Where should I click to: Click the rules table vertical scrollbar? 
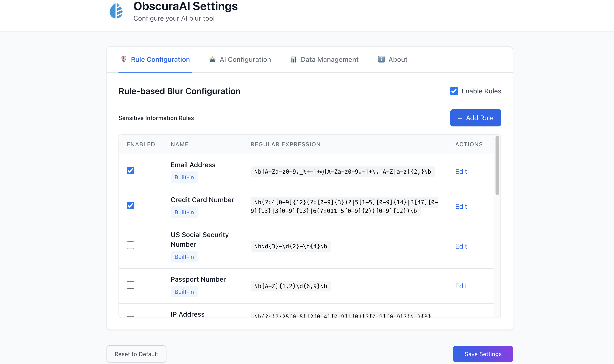tap(497, 165)
